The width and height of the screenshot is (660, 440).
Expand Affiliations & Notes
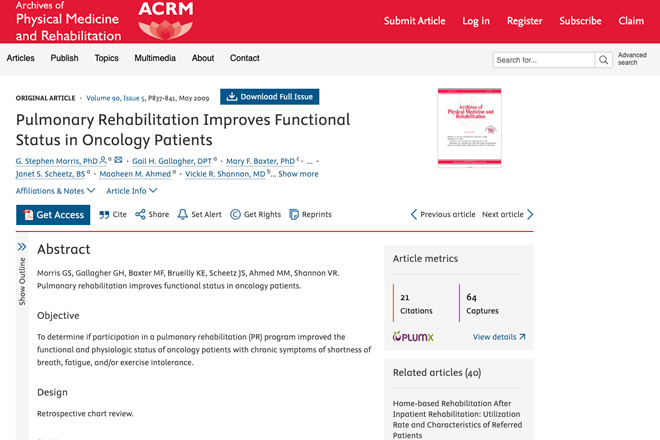pyautogui.click(x=56, y=191)
